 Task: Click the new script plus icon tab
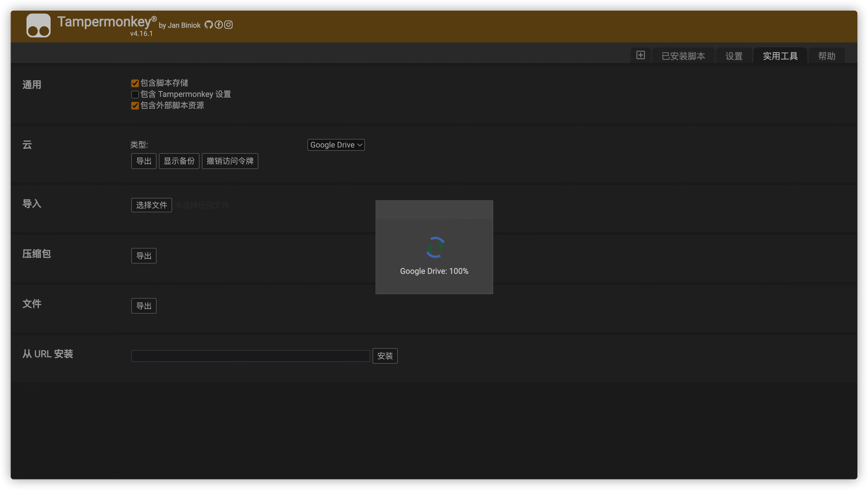[641, 55]
